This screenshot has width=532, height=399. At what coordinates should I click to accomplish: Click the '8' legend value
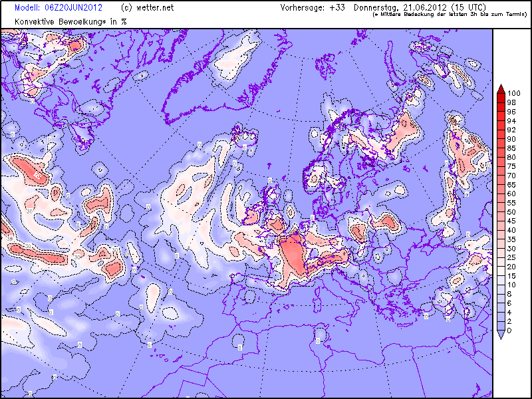[509, 294]
